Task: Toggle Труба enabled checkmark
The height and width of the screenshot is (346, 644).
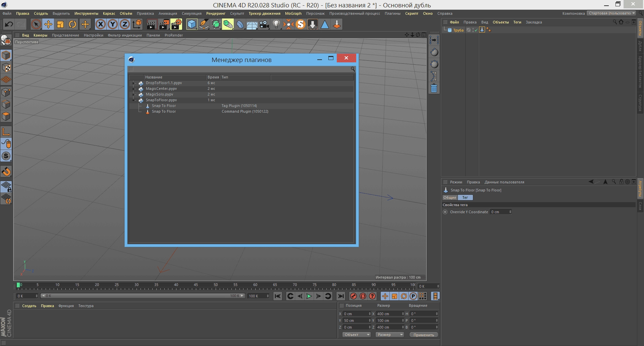Action: coord(476,30)
